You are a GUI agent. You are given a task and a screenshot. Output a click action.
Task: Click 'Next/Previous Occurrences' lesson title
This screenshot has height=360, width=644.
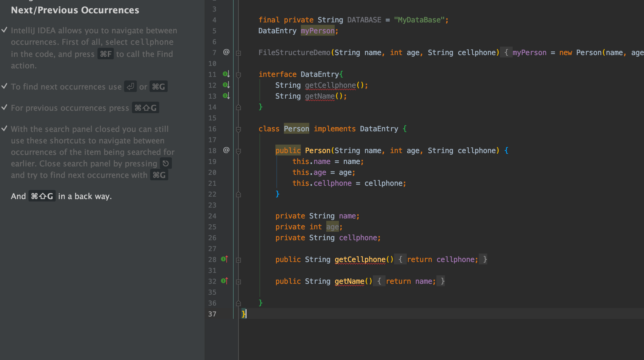click(x=75, y=10)
